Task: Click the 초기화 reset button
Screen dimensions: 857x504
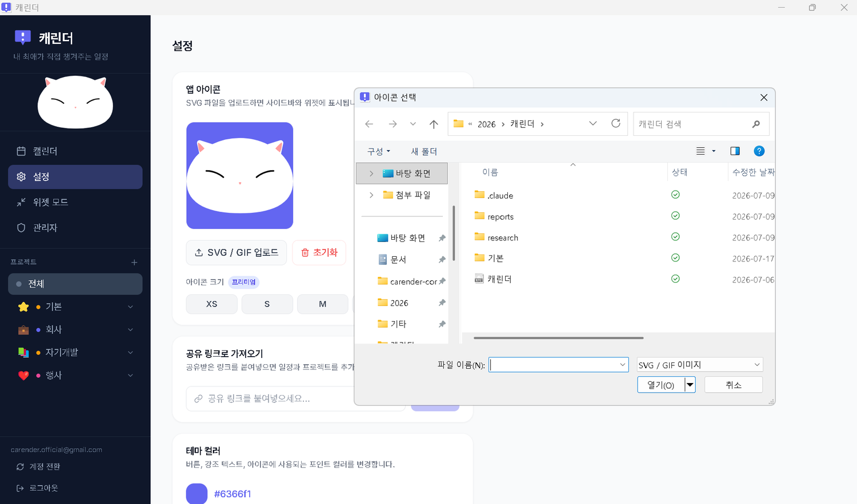Action: pos(319,253)
